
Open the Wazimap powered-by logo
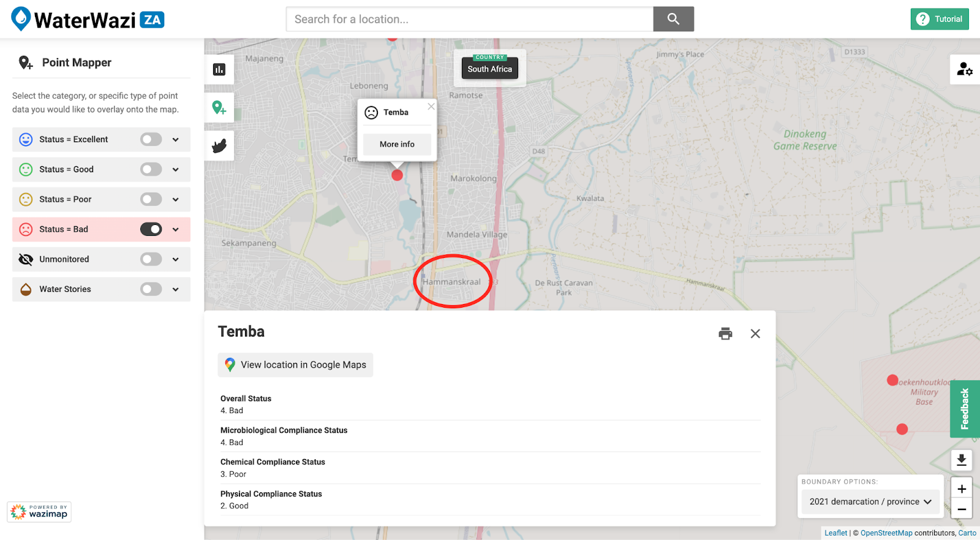tap(39, 512)
